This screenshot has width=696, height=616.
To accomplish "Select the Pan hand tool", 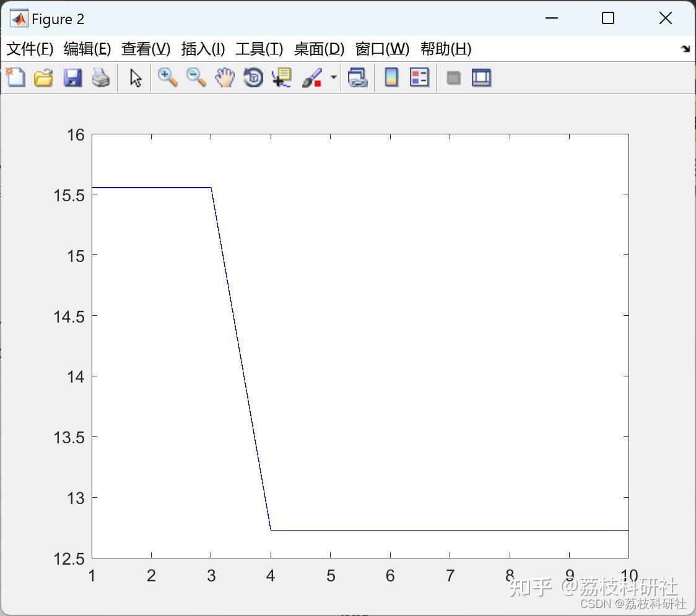I will 225,77.
